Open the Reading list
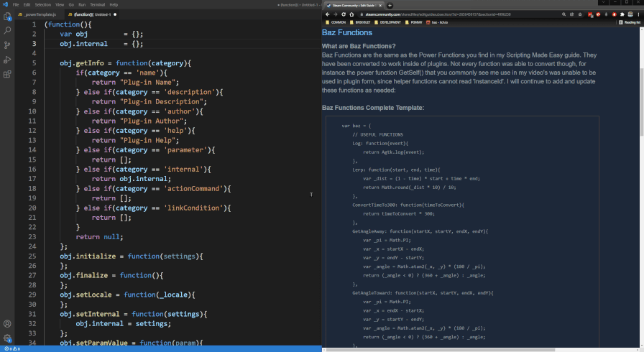The width and height of the screenshot is (644, 352). (x=630, y=22)
